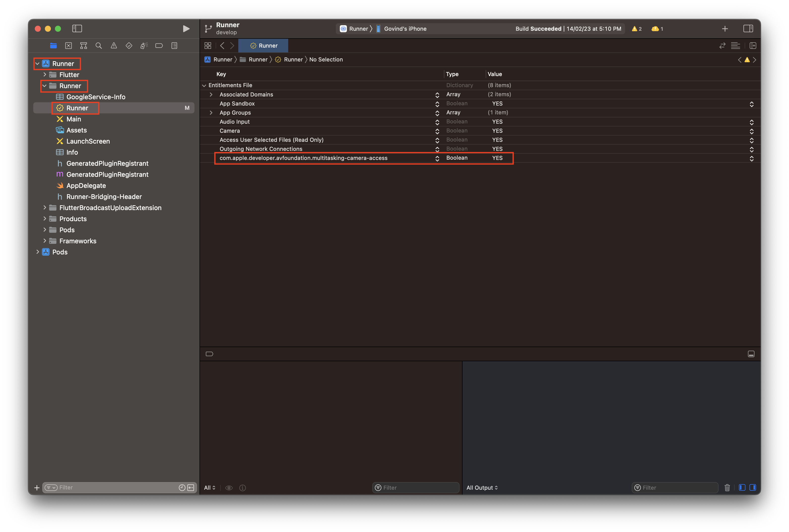This screenshot has width=789, height=532.
Task: Select AppDelegate file in navigator
Action: tap(86, 186)
